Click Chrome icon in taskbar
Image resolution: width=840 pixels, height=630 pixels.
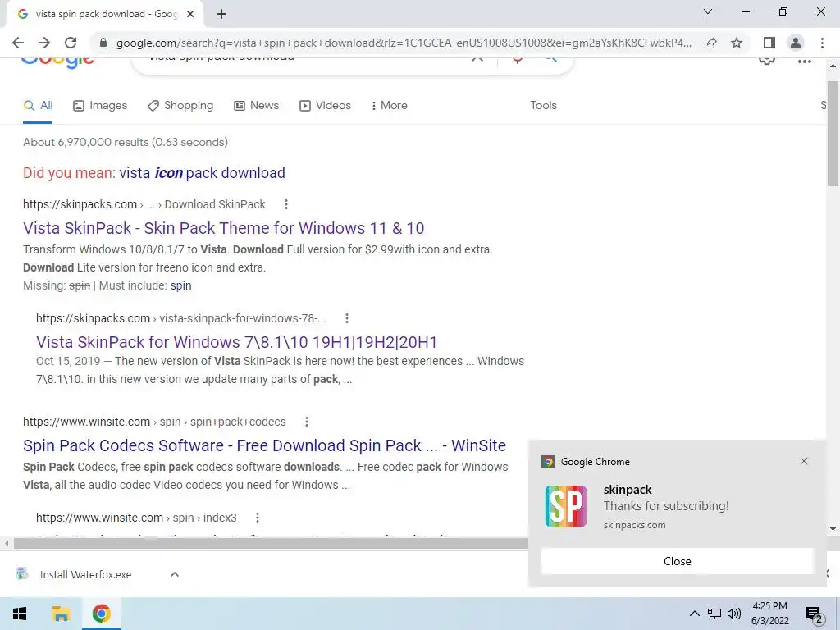(101, 614)
